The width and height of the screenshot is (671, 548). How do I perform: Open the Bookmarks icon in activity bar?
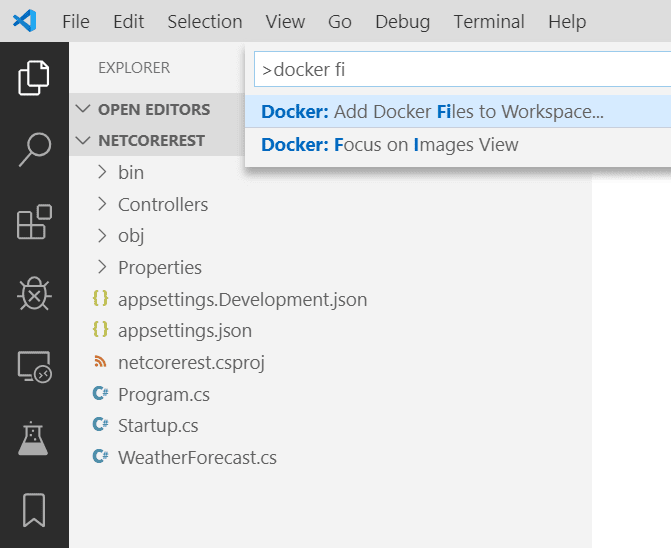coord(34,510)
